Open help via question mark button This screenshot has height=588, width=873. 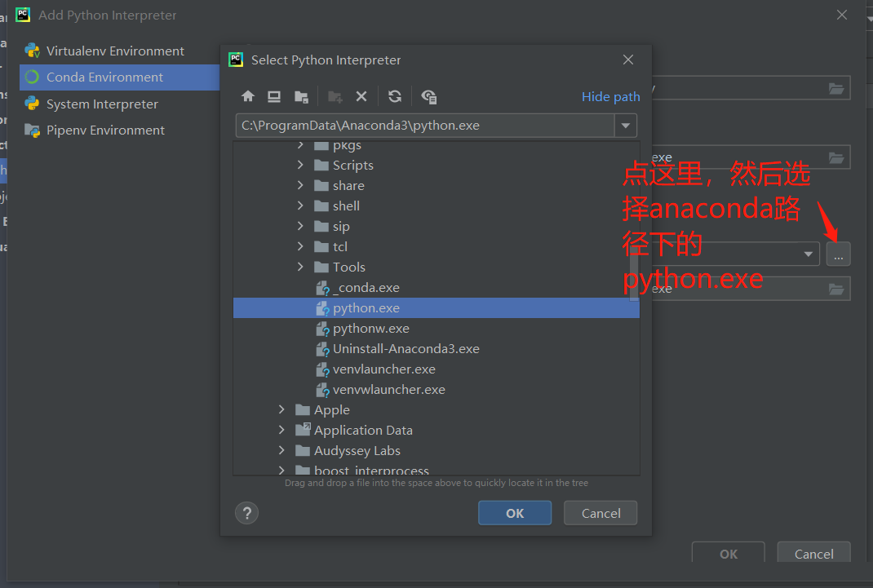[x=246, y=513]
